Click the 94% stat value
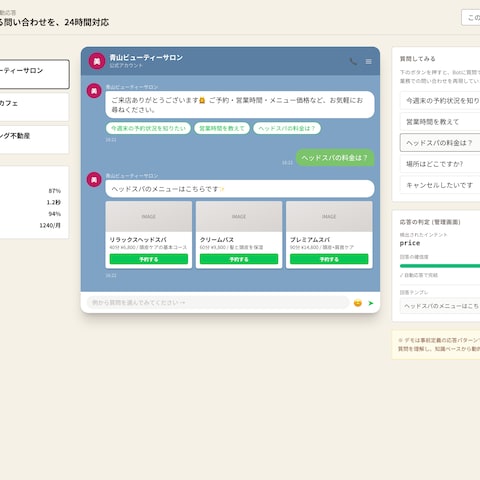This screenshot has width=480, height=480. pyautogui.click(x=55, y=214)
